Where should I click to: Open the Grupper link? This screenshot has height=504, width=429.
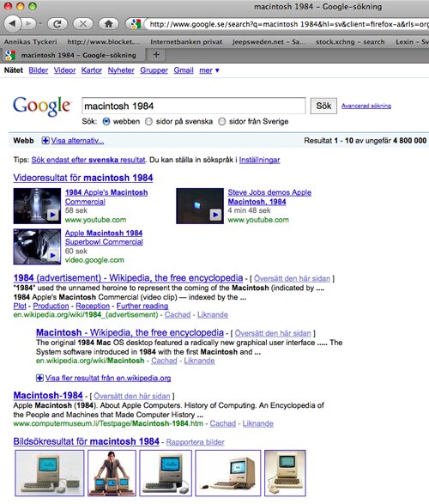pos(154,70)
